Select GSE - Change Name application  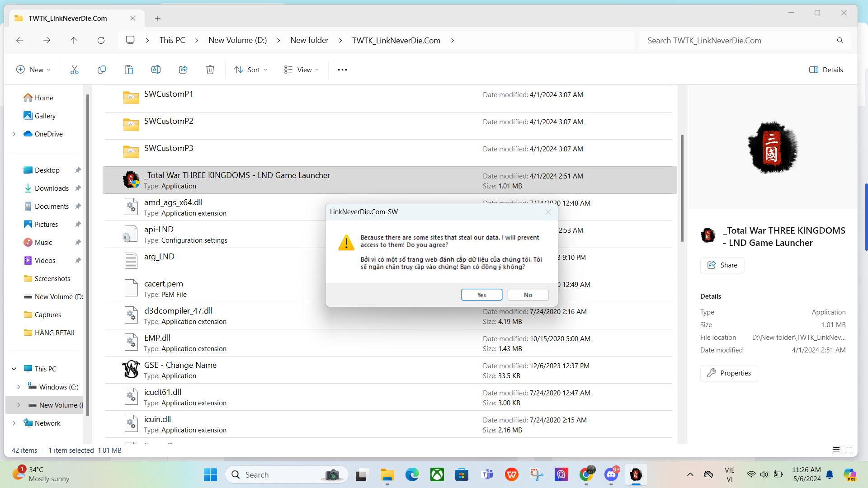[389, 370]
